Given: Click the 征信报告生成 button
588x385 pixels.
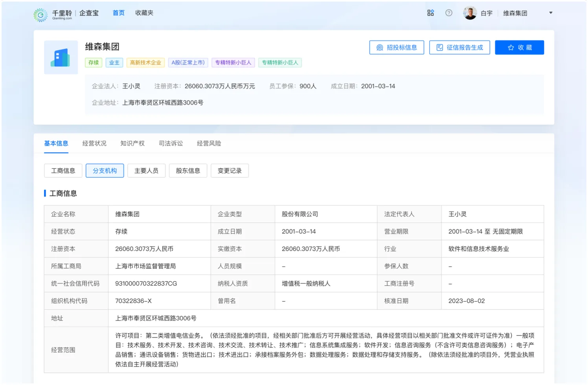Looking at the screenshot, I should [x=459, y=48].
